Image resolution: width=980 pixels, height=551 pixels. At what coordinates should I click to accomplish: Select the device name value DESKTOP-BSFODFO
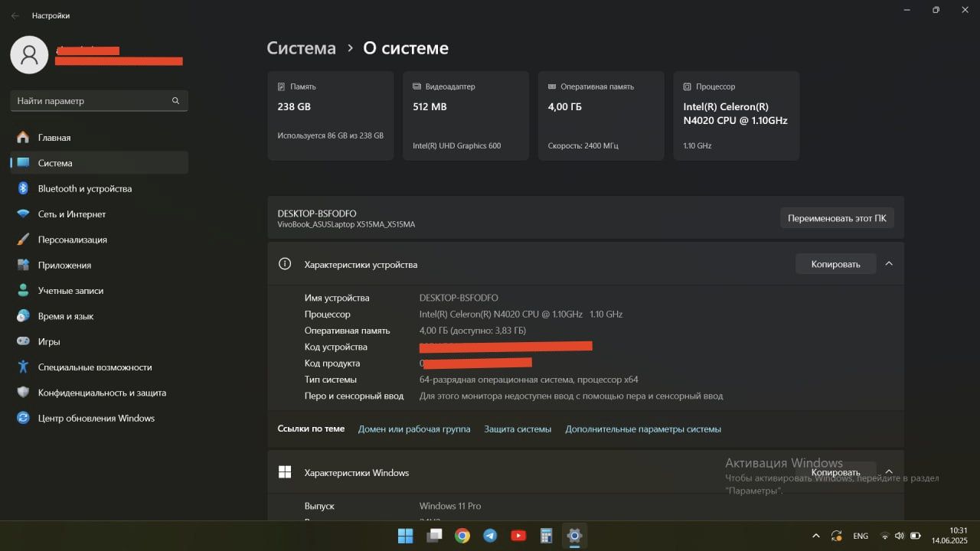pyautogui.click(x=459, y=298)
